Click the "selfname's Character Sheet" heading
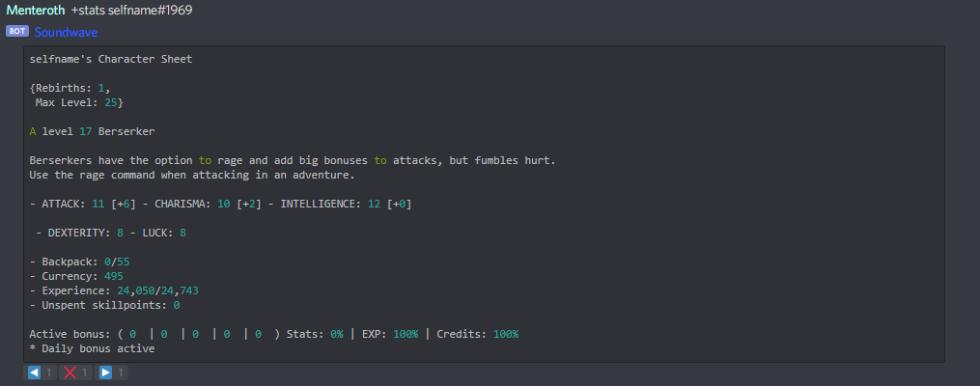 click(x=111, y=59)
